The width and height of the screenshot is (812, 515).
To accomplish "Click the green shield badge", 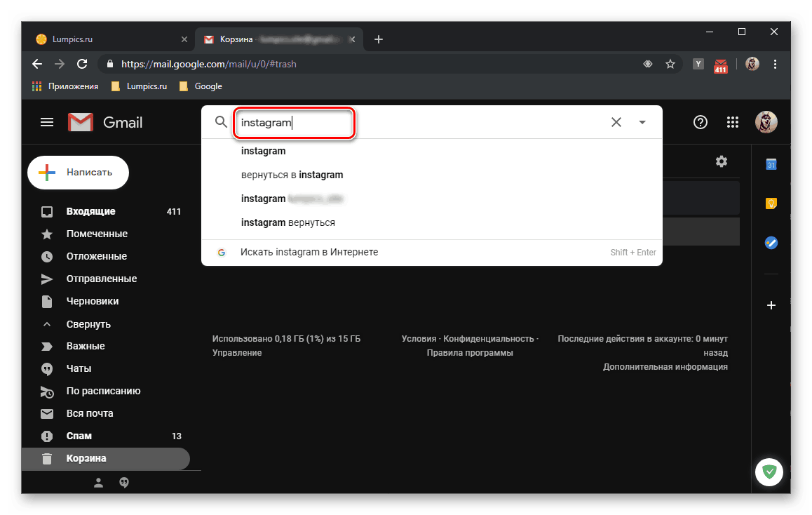I will [x=769, y=472].
